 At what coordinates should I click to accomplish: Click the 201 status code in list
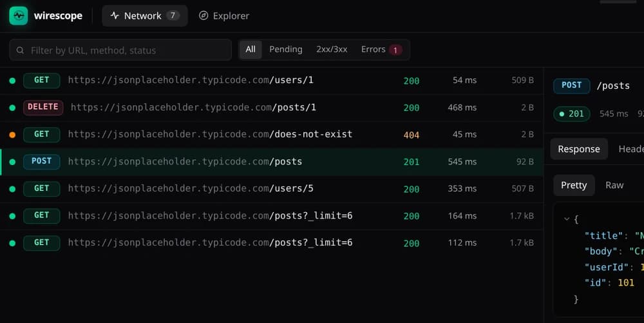tap(411, 162)
